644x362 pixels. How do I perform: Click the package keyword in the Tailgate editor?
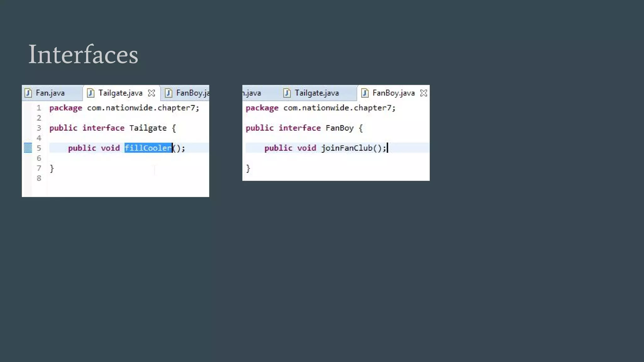[x=66, y=108]
